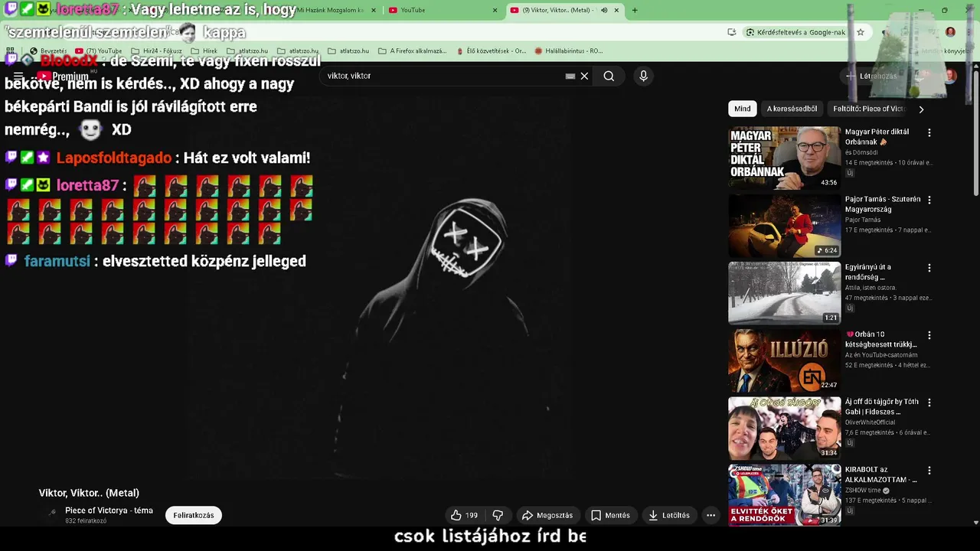Open the 'Hír24 - Fókusz' bookmark folder
This screenshot has width=980, height=551.
(x=156, y=51)
